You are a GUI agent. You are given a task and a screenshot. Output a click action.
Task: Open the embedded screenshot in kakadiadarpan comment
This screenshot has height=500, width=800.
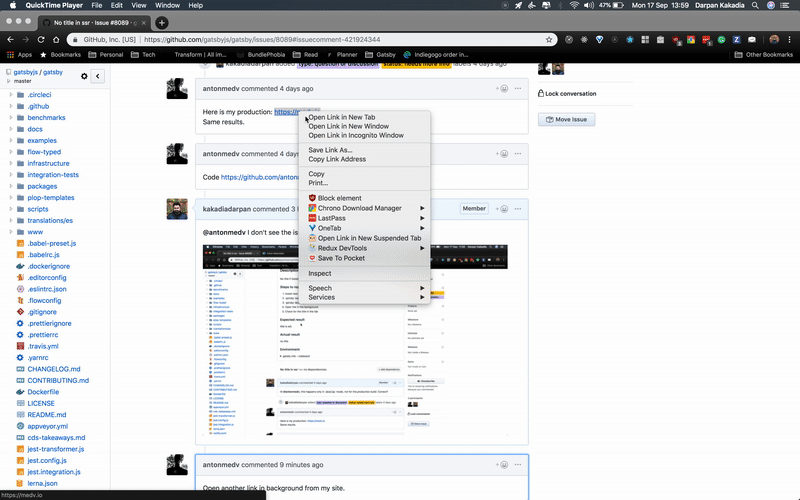[x=355, y=340]
